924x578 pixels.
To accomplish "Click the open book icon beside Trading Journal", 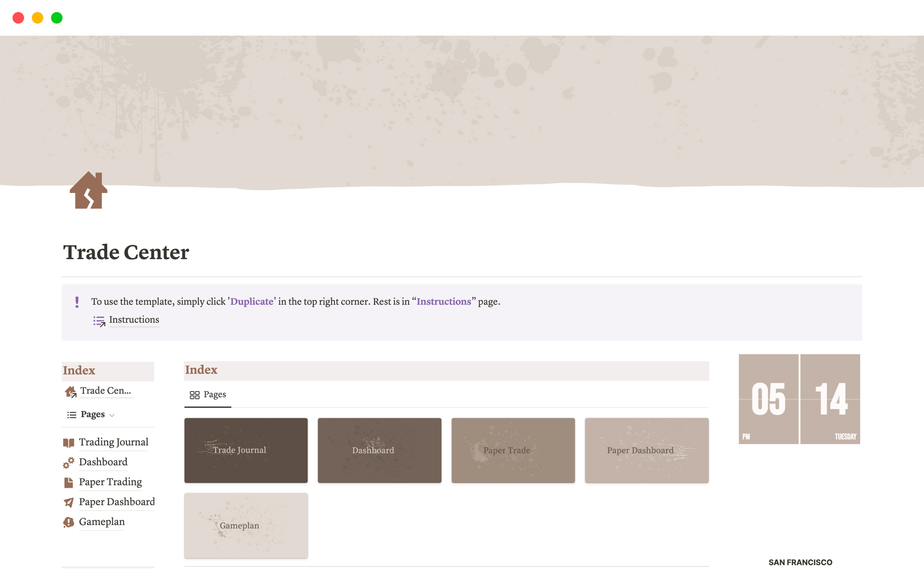I will pyautogui.click(x=68, y=443).
